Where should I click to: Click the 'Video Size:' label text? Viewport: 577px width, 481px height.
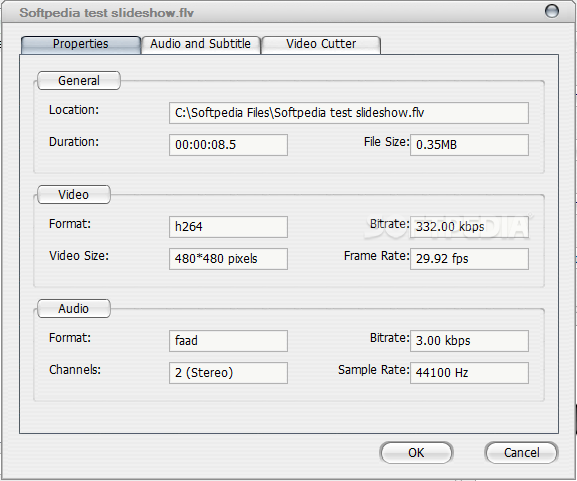tap(79, 256)
